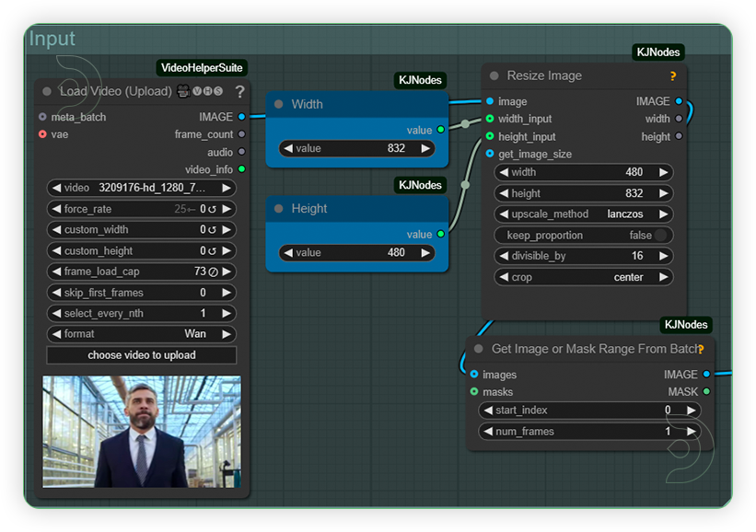Open the upscale_method dropdown set to lanczos

(x=583, y=214)
